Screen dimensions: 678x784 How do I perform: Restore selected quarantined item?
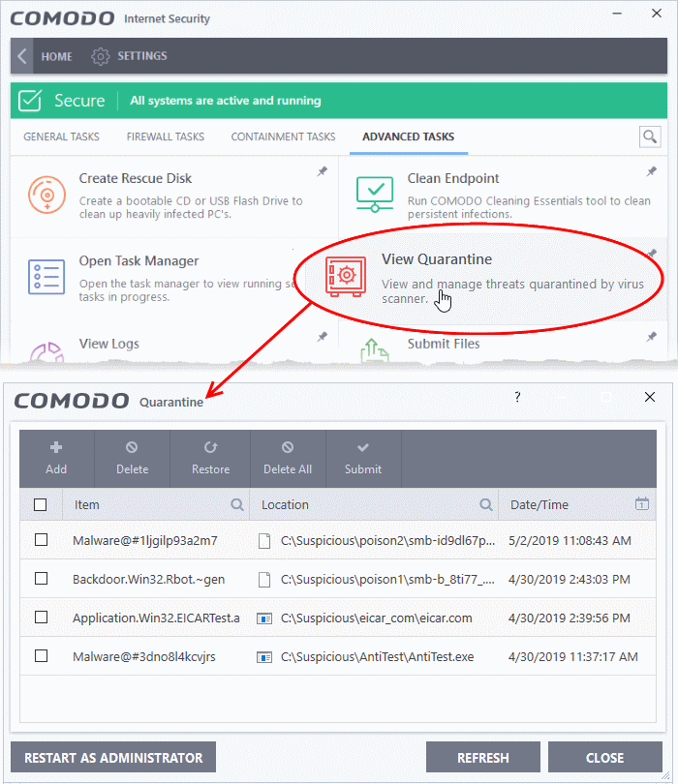[210, 448]
